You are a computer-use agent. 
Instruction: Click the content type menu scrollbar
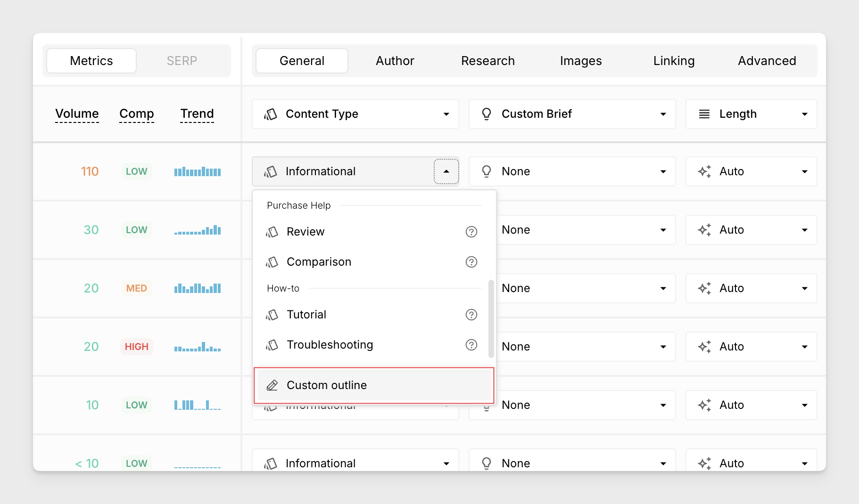coord(491,318)
